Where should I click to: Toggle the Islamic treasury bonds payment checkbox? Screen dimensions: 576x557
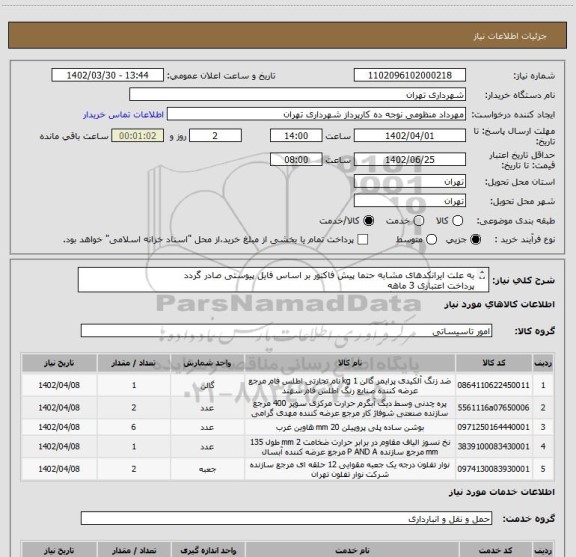(363, 240)
